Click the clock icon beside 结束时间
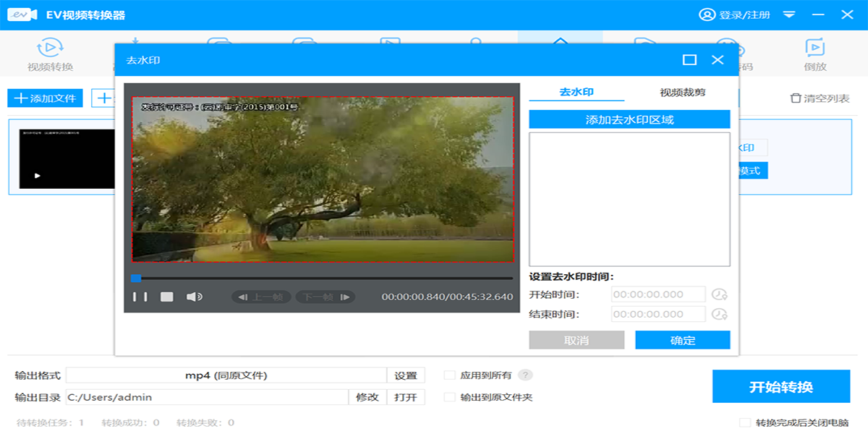Image resolution: width=868 pixels, height=434 pixels. point(718,314)
